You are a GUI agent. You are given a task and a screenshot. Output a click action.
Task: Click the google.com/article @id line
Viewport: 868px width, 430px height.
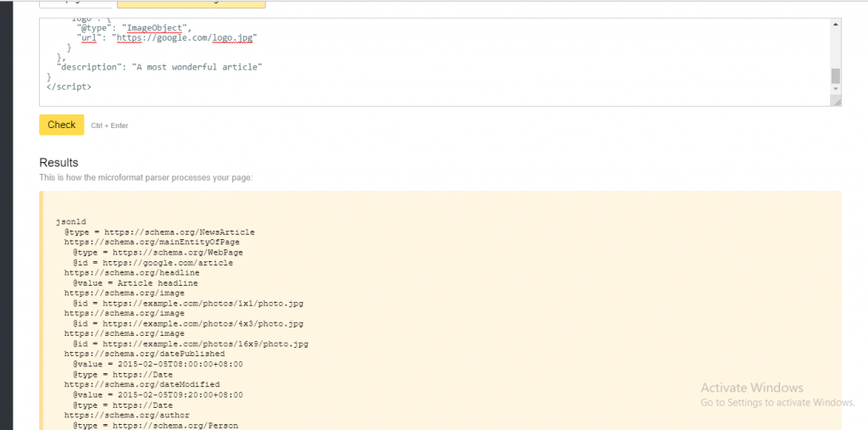tap(153, 263)
